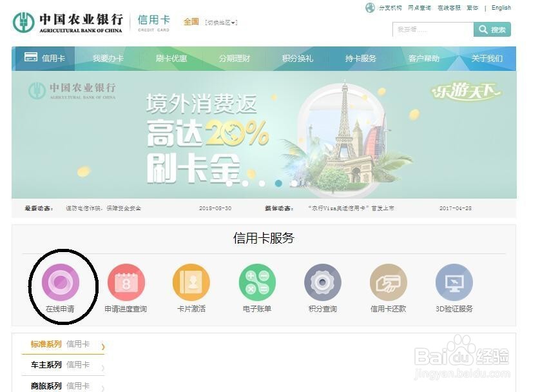The image size is (540, 392).
Task: Expand the 车主系列 信用卡 category
Action: click(63, 365)
